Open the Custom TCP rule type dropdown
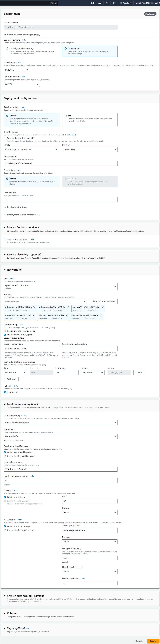The width and height of the screenshot is (160, 644). click(15, 372)
